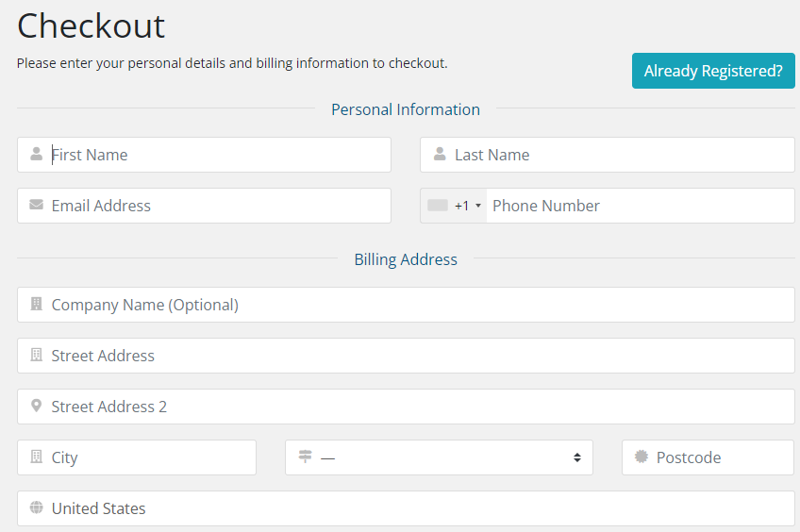Expand the state selection dropdown

coord(439,457)
